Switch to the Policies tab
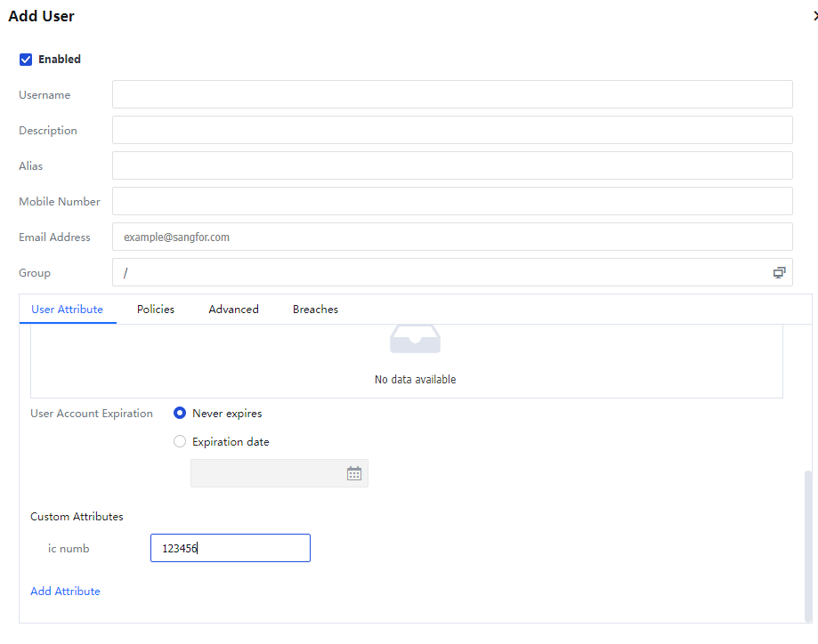 click(156, 310)
